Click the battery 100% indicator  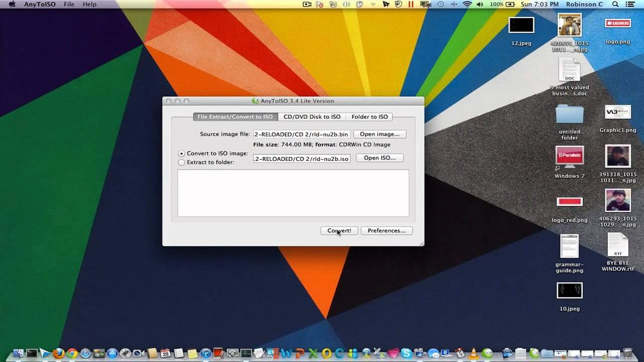tap(503, 4)
